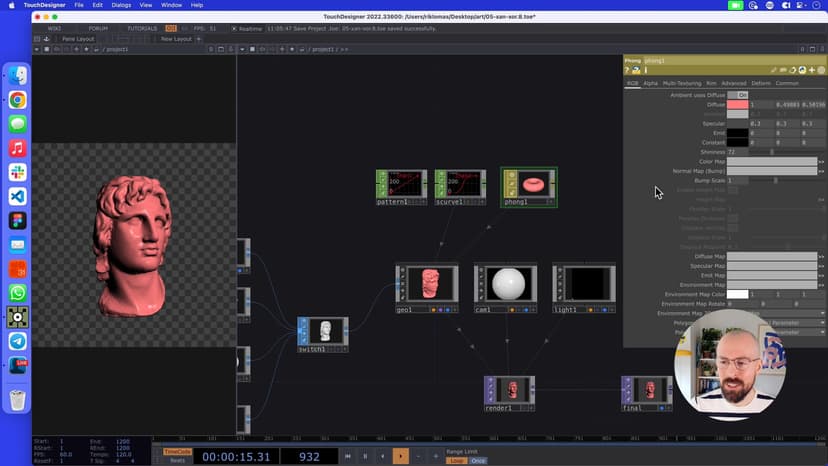Jump to timeline start button
This screenshot has height=466, width=828.
tap(347, 456)
